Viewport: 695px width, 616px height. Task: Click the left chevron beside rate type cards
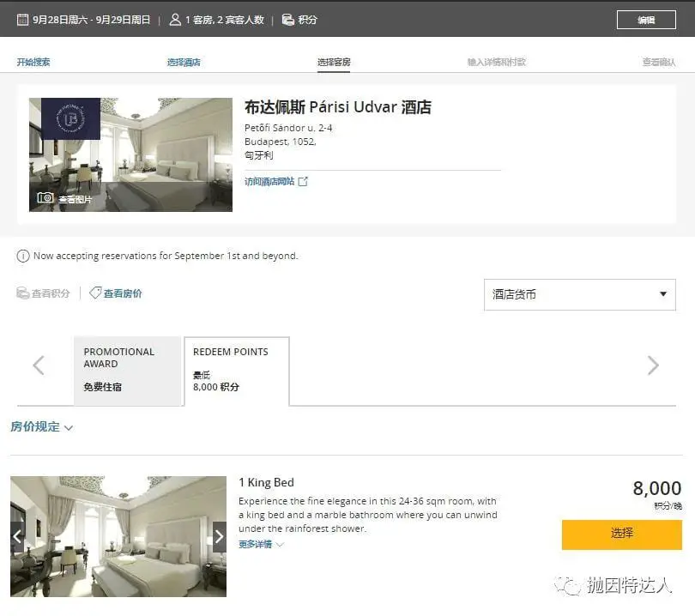click(x=38, y=365)
